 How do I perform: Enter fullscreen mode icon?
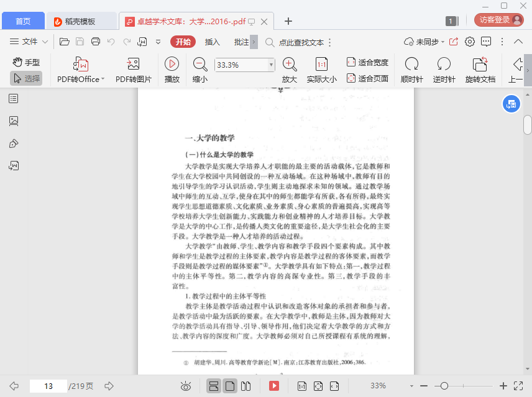518,386
